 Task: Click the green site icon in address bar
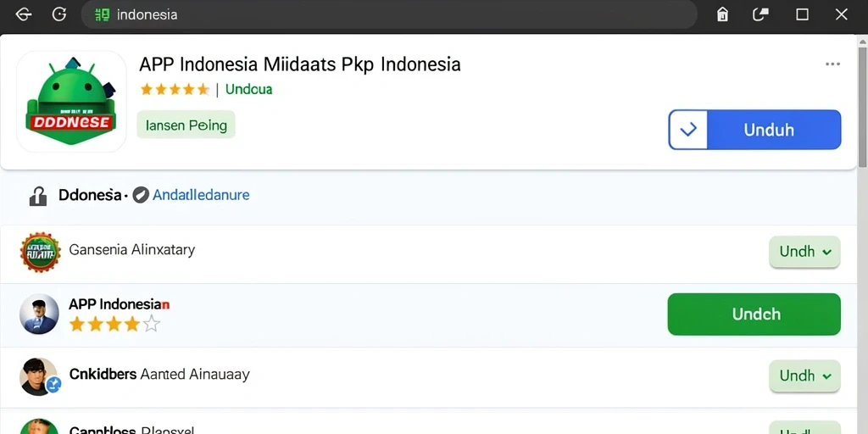pos(102,15)
